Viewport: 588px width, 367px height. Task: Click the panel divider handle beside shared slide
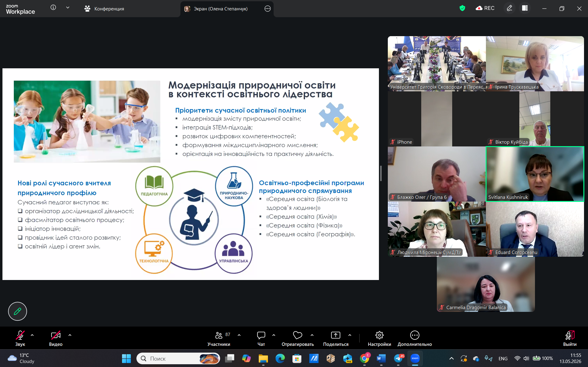[381, 174]
